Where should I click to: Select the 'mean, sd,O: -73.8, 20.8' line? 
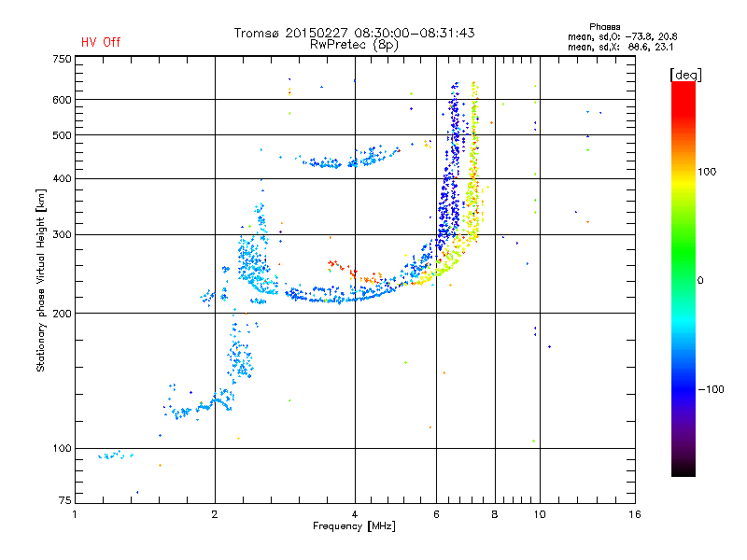click(x=622, y=36)
